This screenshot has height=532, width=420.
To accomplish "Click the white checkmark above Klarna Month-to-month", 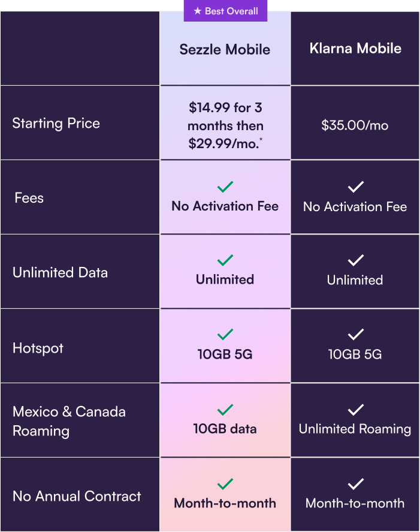I will 356,484.
